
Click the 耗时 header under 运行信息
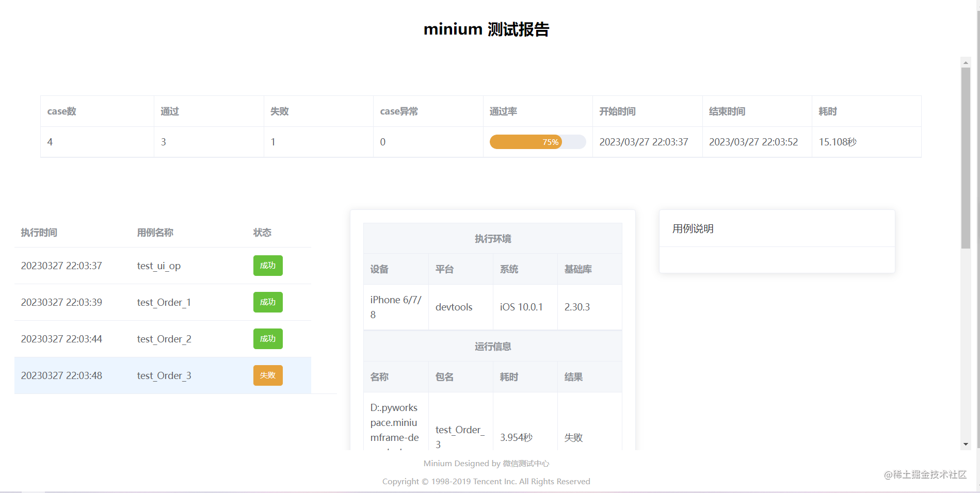tap(509, 377)
